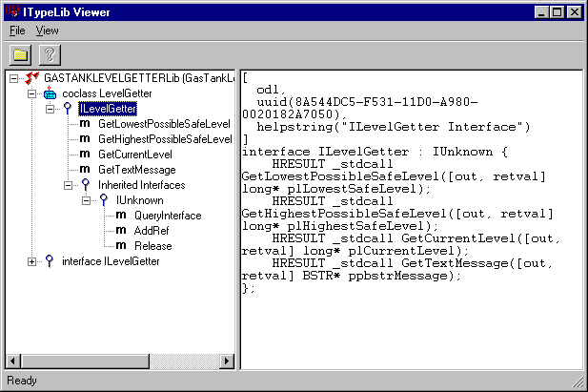The width and height of the screenshot is (588, 392).
Task: Click the Open file toolbar icon
Action: (21, 53)
